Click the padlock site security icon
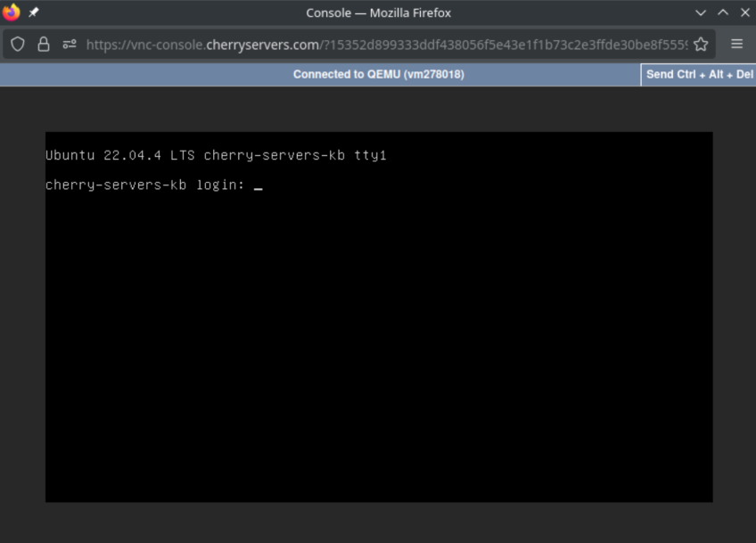This screenshot has width=756, height=543. coord(43,44)
